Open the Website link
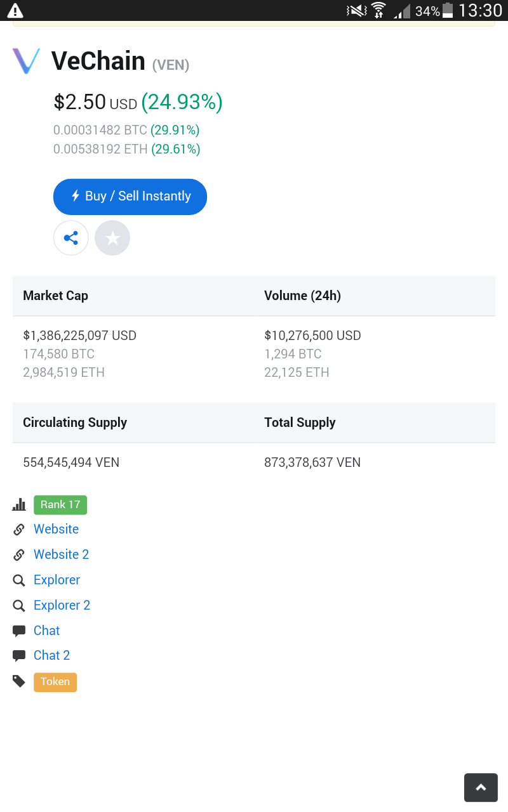 (x=57, y=529)
